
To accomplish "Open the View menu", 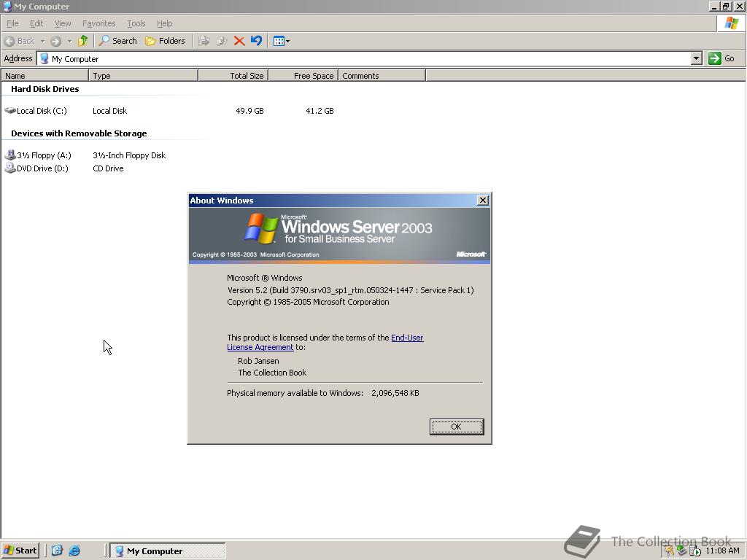I will (x=63, y=23).
